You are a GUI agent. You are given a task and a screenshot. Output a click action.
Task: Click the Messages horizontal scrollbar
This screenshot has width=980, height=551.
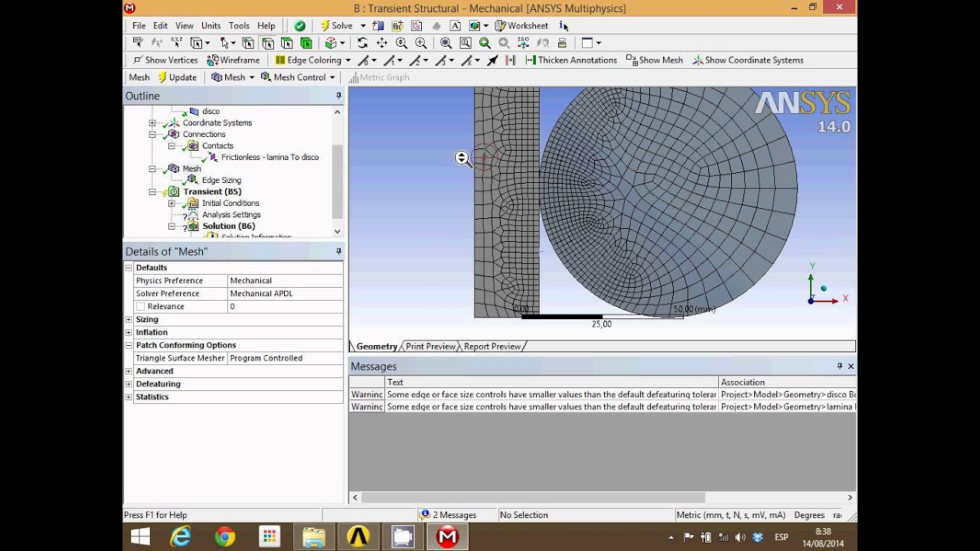click(532, 497)
